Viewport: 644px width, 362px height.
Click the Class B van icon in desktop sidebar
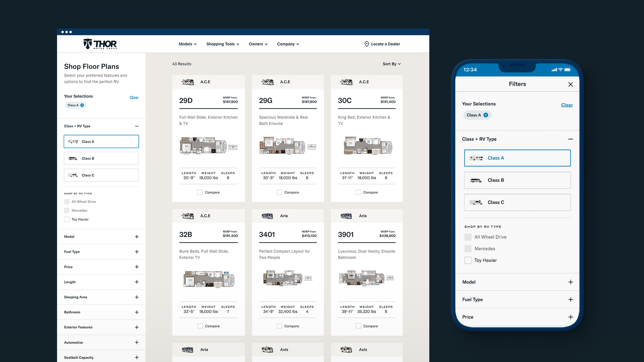(x=73, y=159)
